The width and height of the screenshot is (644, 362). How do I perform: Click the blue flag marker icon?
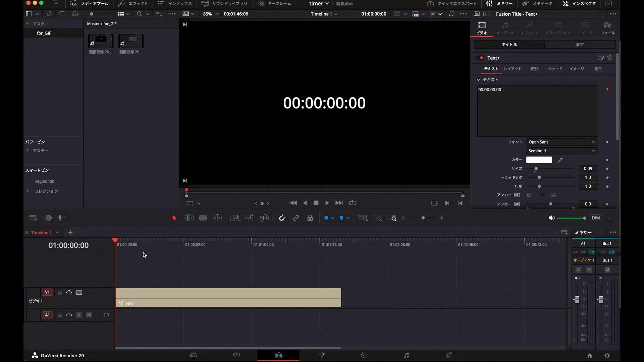click(326, 218)
